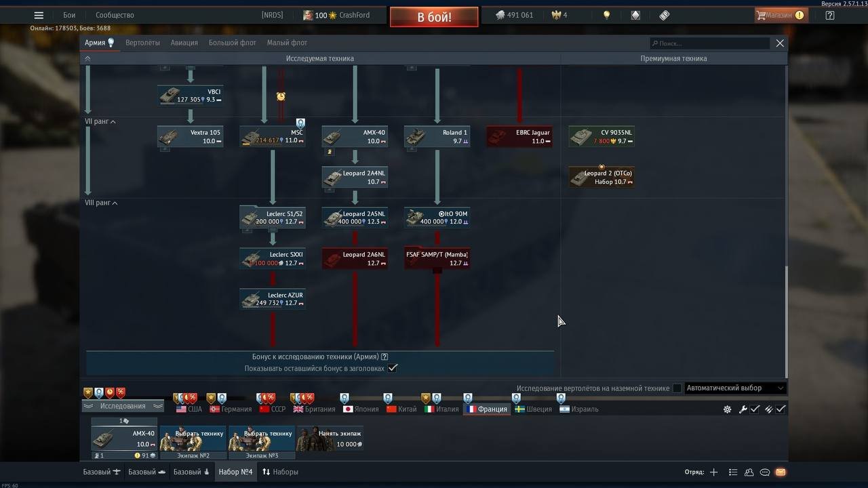
Task: Open the clock timer icon above MSC
Action: (x=281, y=96)
